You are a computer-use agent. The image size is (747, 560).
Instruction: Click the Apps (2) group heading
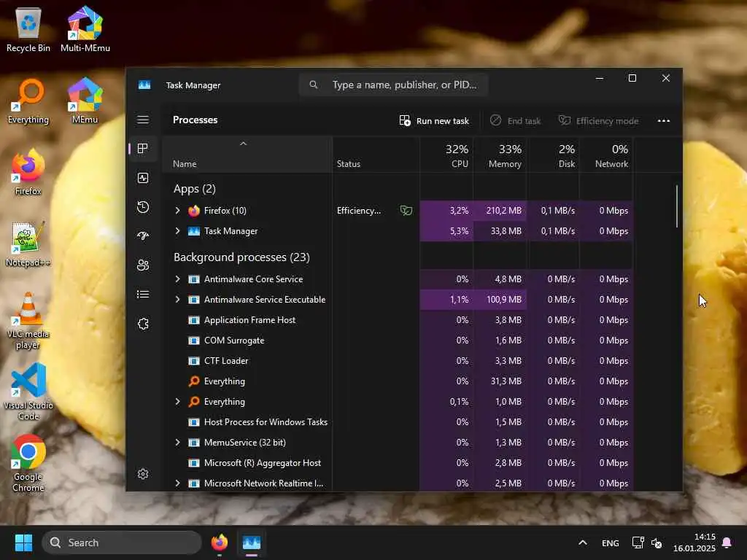point(194,189)
